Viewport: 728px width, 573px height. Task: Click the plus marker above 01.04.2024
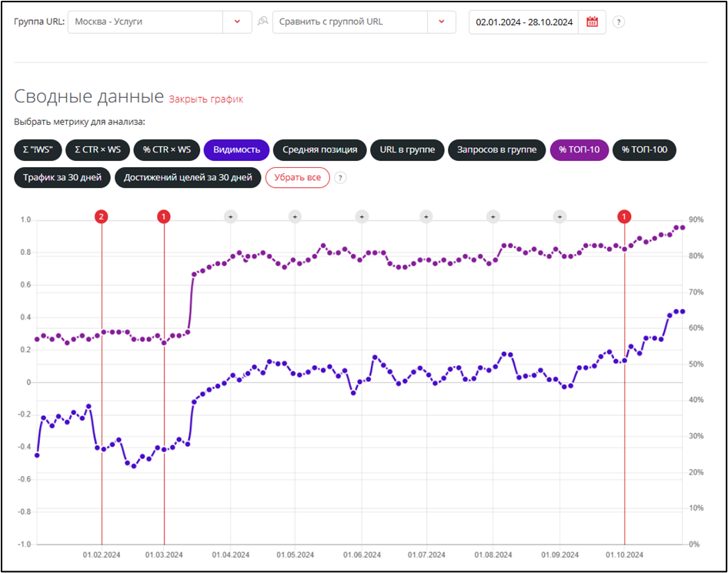230,216
